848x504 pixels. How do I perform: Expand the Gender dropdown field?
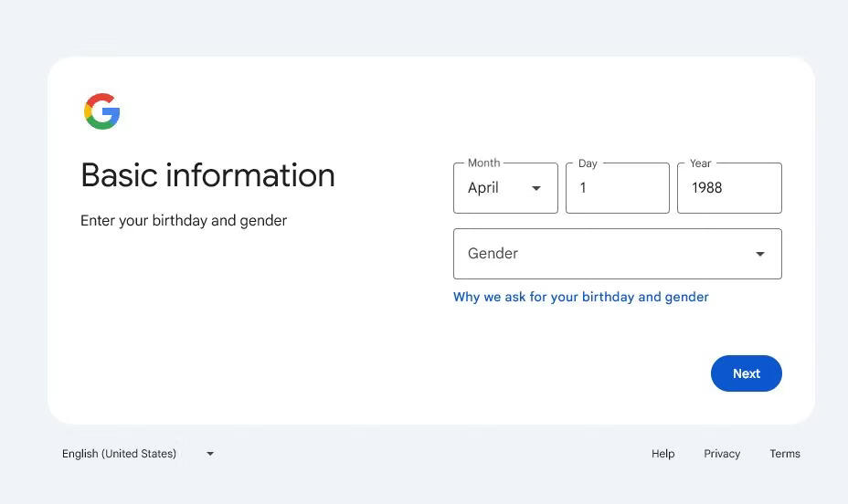pyautogui.click(x=617, y=254)
